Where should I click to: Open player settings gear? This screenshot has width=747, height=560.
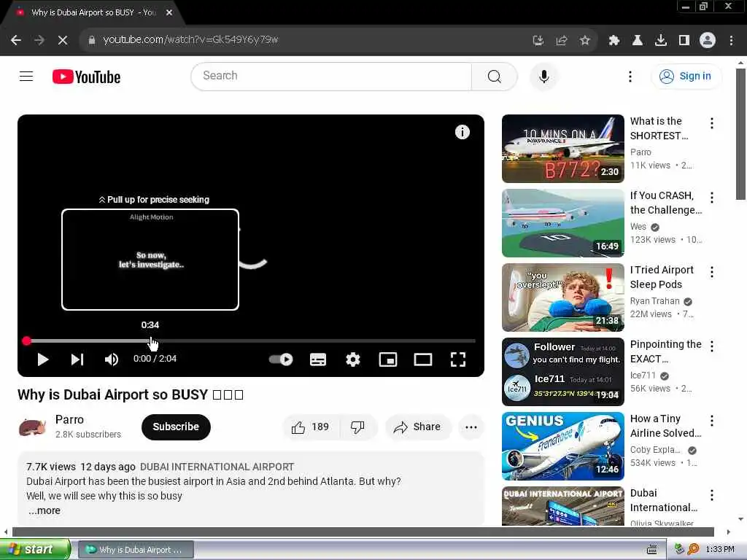pos(353,359)
